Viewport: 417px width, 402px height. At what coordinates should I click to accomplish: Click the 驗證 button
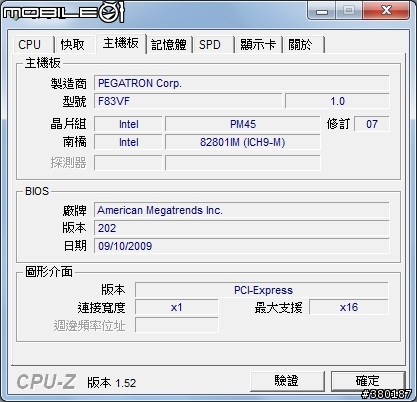point(287,381)
